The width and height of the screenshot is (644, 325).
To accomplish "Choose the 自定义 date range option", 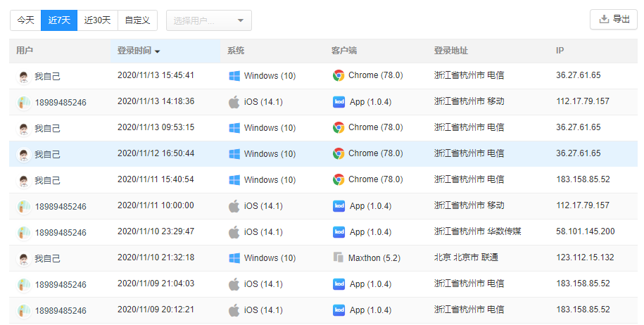I will click(137, 20).
